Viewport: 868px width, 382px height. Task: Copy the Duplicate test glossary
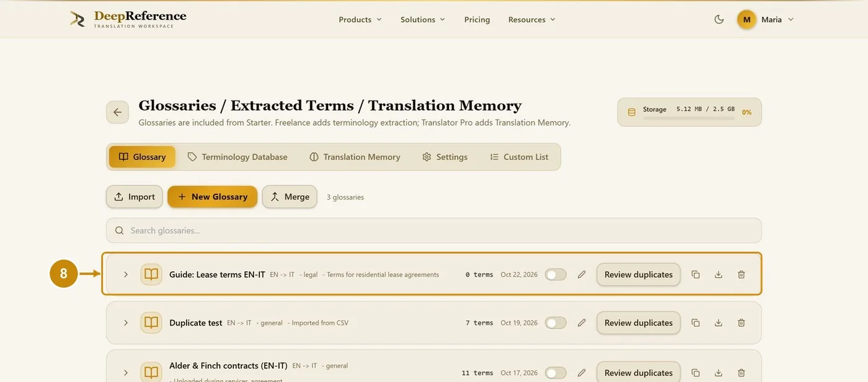click(x=696, y=323)
